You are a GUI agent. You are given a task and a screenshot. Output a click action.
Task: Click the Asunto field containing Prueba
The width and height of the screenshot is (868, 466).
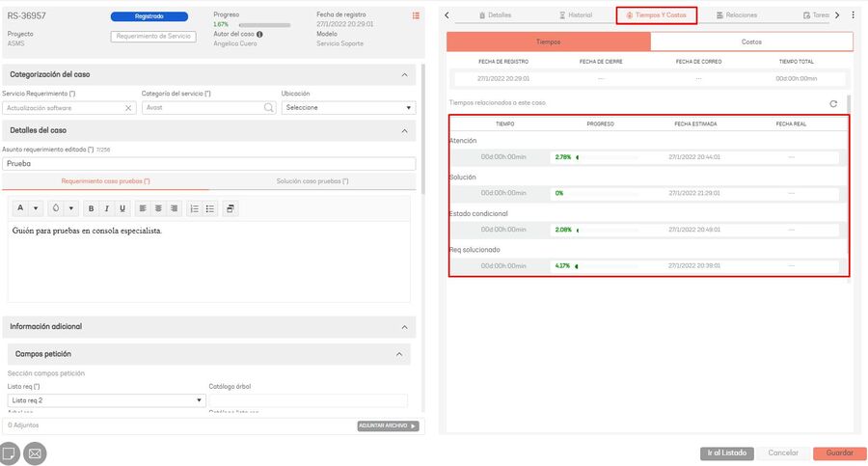pos(208,164)
